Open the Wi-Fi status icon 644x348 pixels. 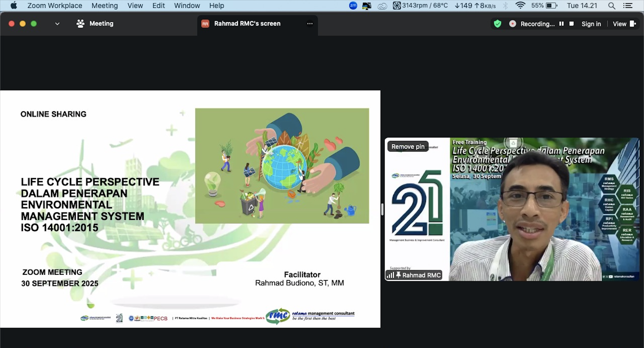click(520, 6)
